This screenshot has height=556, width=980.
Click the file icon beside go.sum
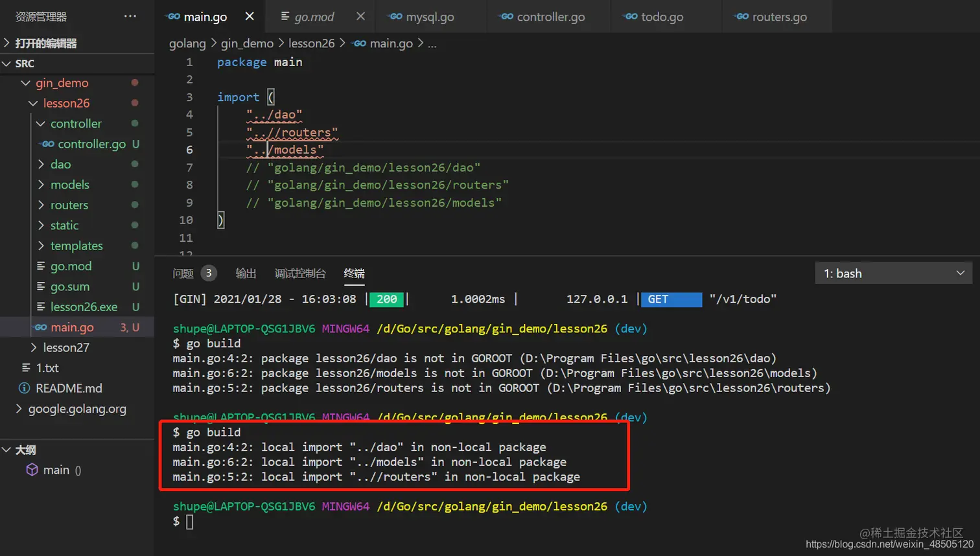[x=41, y=286]
